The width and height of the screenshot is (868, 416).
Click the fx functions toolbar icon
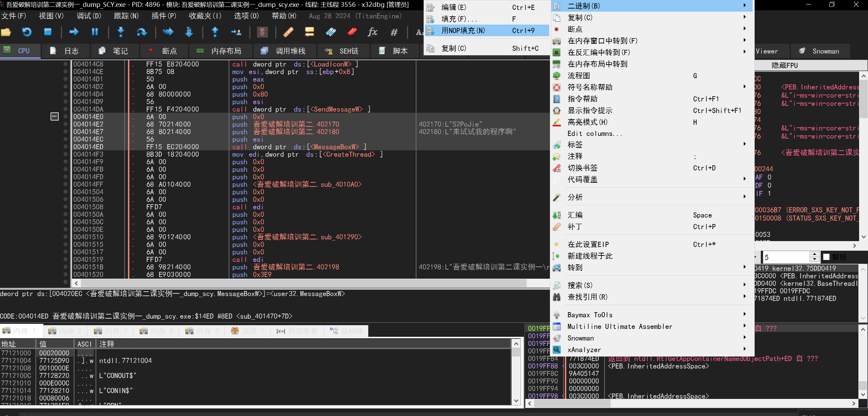pos(373,32)
